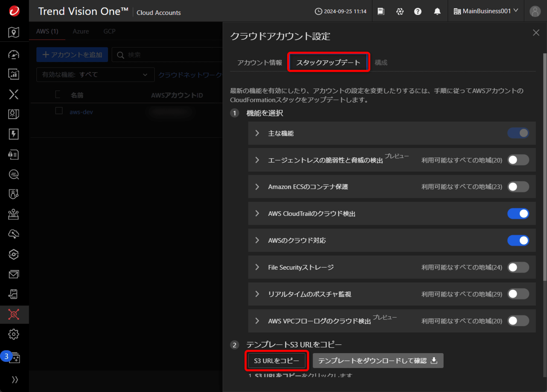Switch to スタックアップデート tab
Screen dimensions: 547x392
coord(328,62)
